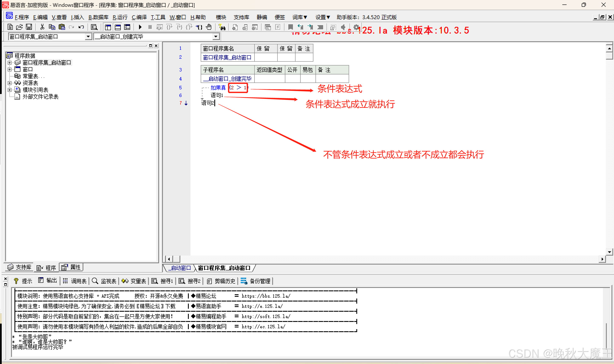Screen dimensions: 614x364
Task: Close the left program tree panel
Action: [156, 46]
